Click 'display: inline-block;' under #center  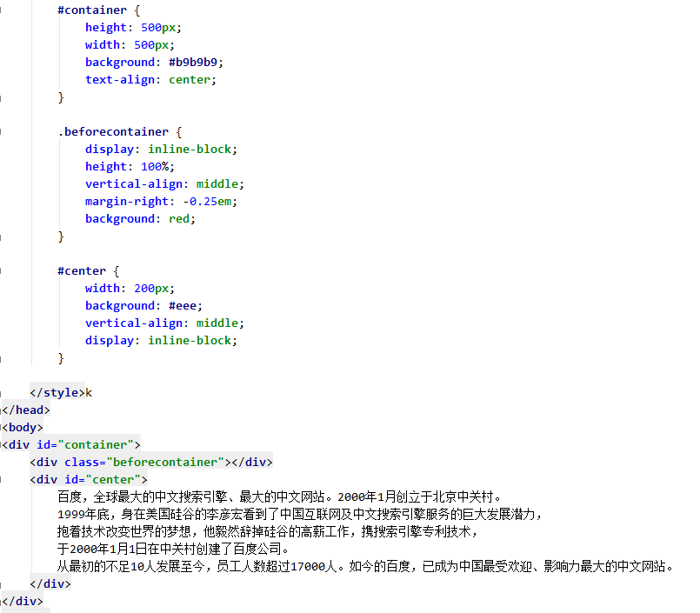[x=161, y=341]
